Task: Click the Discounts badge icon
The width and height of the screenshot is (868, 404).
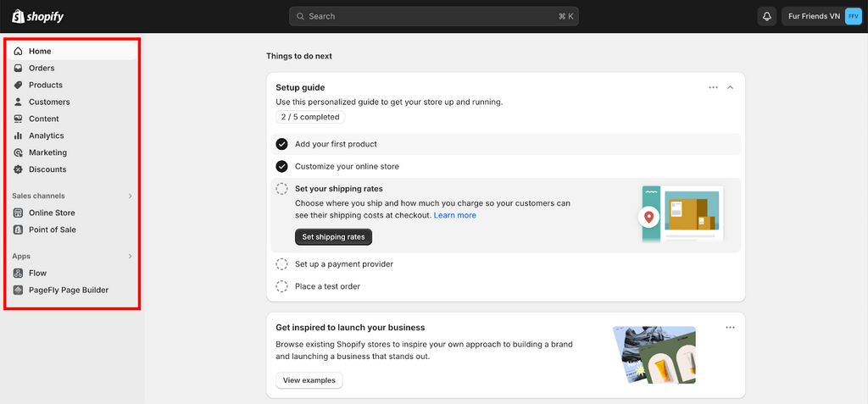Action: (19, 169)
